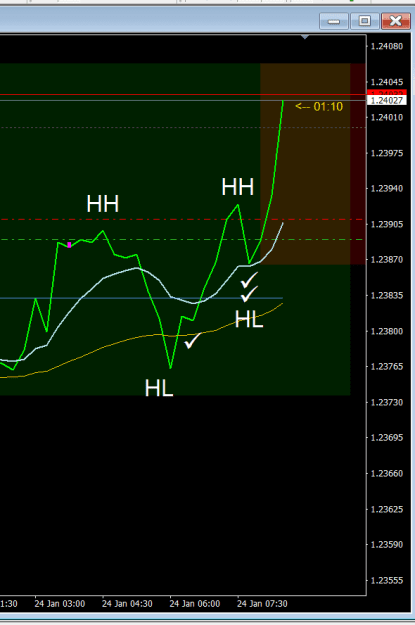Close the chart window
Screen dimensions: 415x625
pyautogui.click(x=395, y=21)
